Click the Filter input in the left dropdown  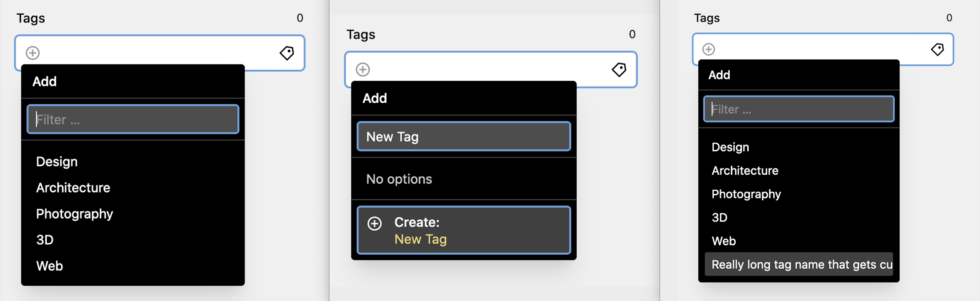point(132,119)
